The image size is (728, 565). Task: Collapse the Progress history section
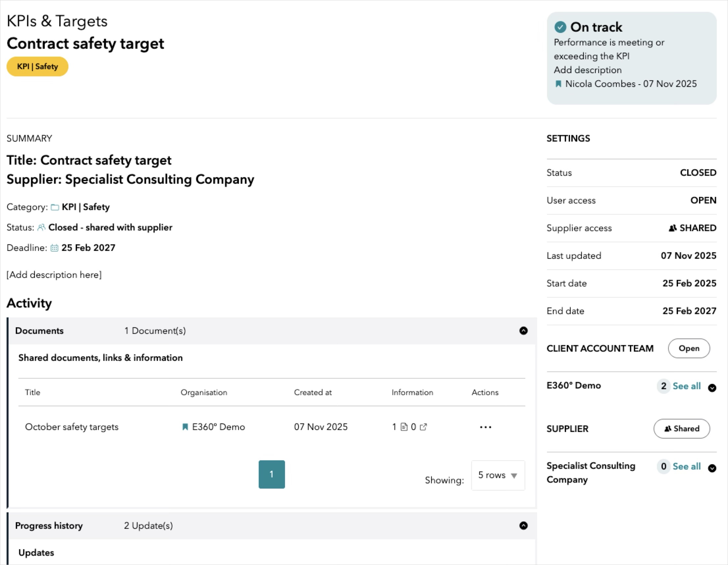coord(523,526)
